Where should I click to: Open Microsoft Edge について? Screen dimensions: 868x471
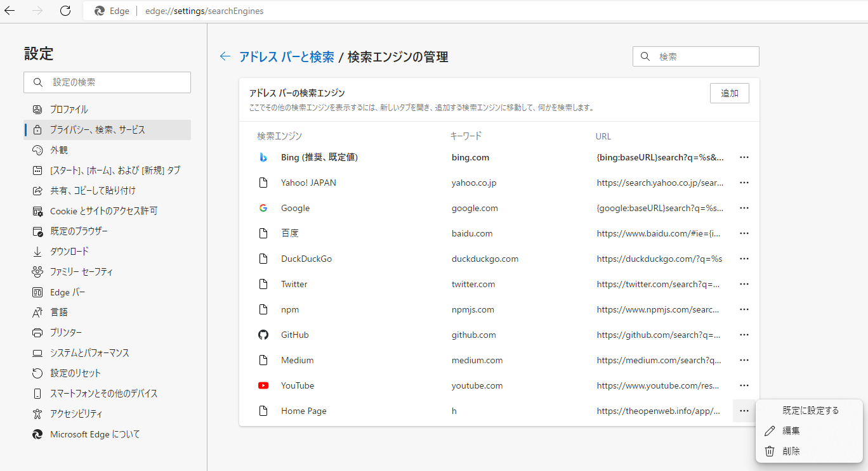coord(107,434)
